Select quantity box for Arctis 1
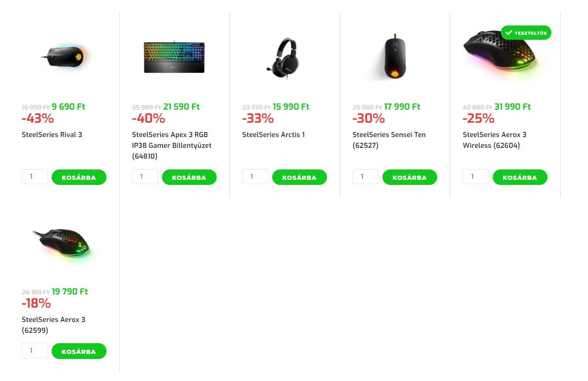This screenshot has height=381, width=588. [x=255, y=177]
